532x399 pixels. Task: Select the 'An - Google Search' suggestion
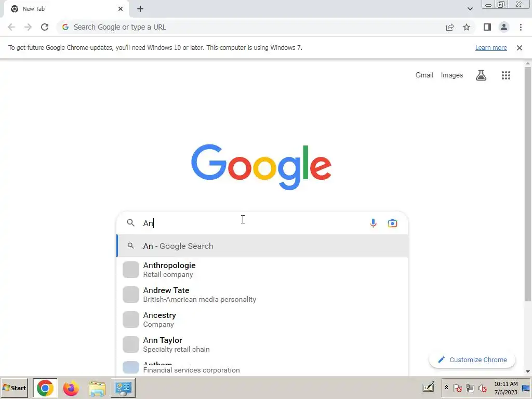262,246
